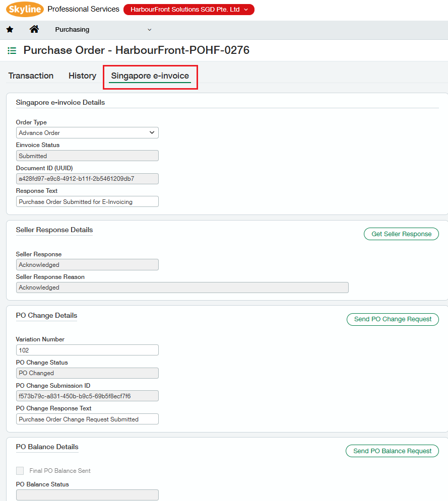Click the PO Change Submission ID field
The width and height of the screenshot is (448, 501).
(87, 396)
